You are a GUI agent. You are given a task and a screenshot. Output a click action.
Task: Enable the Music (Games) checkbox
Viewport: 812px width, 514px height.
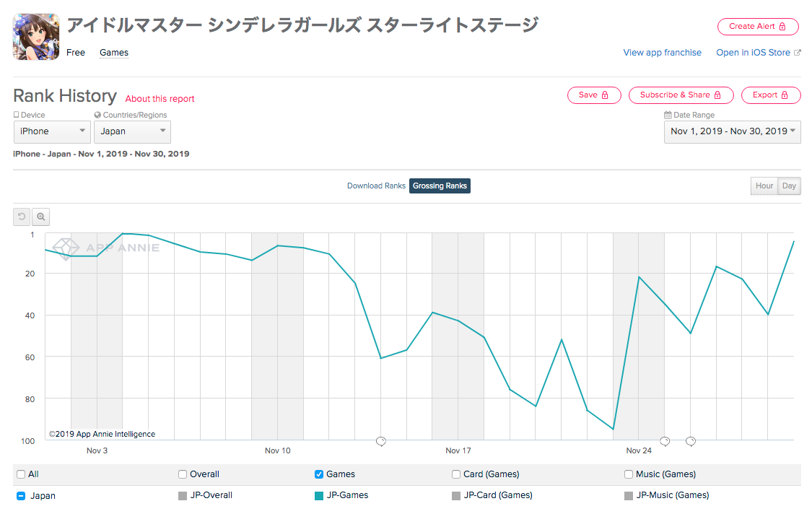pyautogui.click(x=628, y=474)
